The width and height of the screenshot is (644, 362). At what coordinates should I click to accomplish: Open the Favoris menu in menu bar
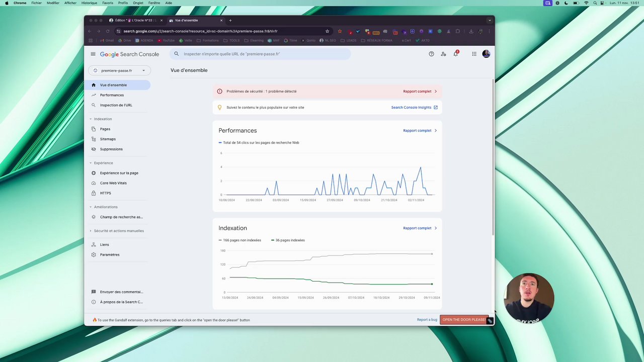108,3
